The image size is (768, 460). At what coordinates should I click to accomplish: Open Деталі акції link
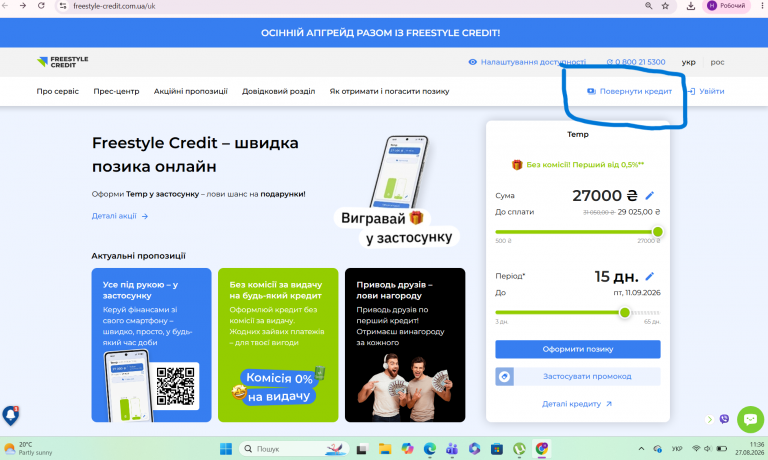click(x=120, y=216)
